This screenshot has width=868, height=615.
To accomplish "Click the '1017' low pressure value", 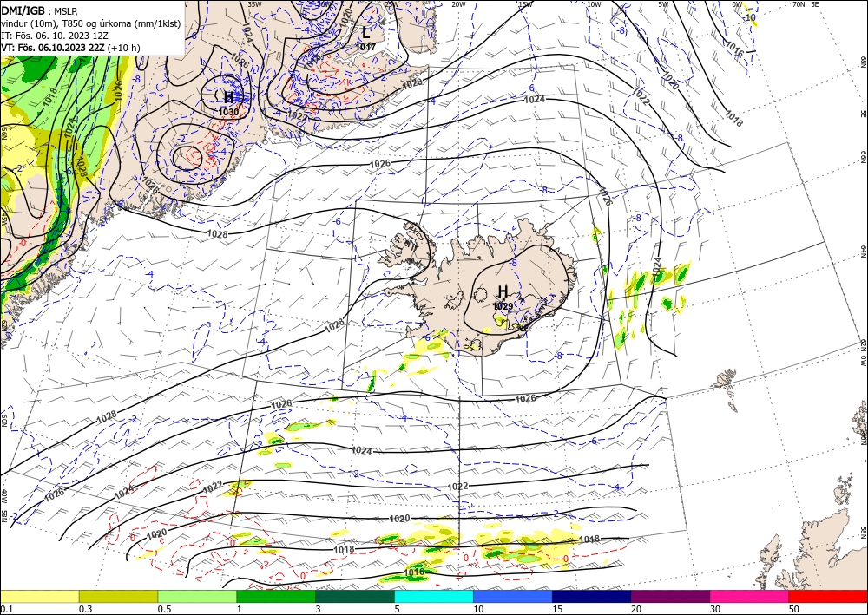I will point(365,47).
